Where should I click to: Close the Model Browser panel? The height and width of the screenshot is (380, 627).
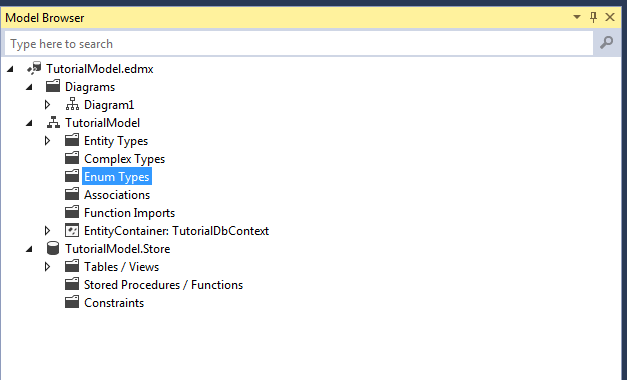click(610, 17)
